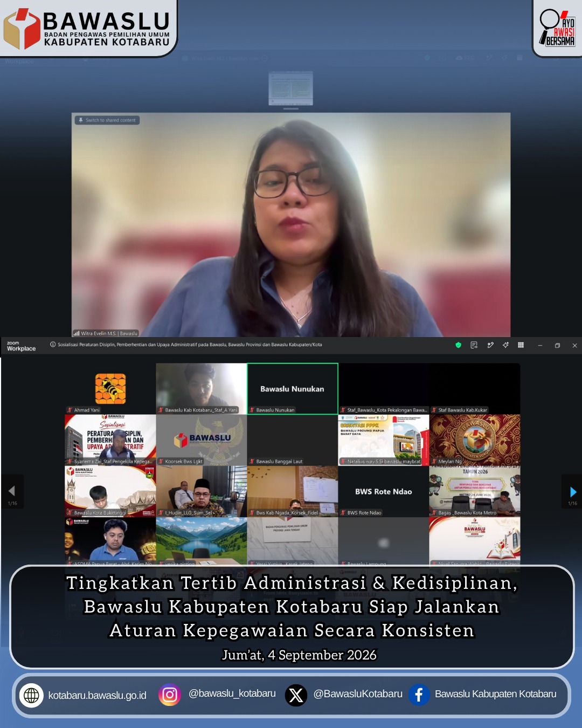
Task: Open the AI Companion sparkle icon
Action: click(505, 345)
